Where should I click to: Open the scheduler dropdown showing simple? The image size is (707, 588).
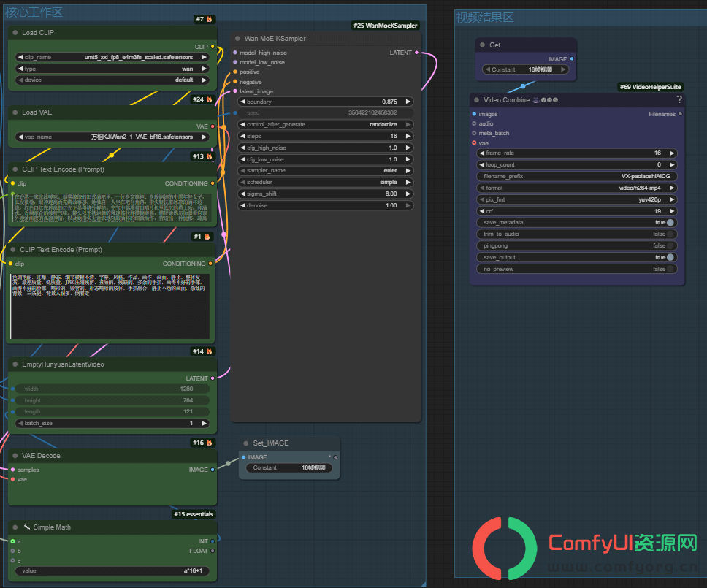tap(326, 182)
